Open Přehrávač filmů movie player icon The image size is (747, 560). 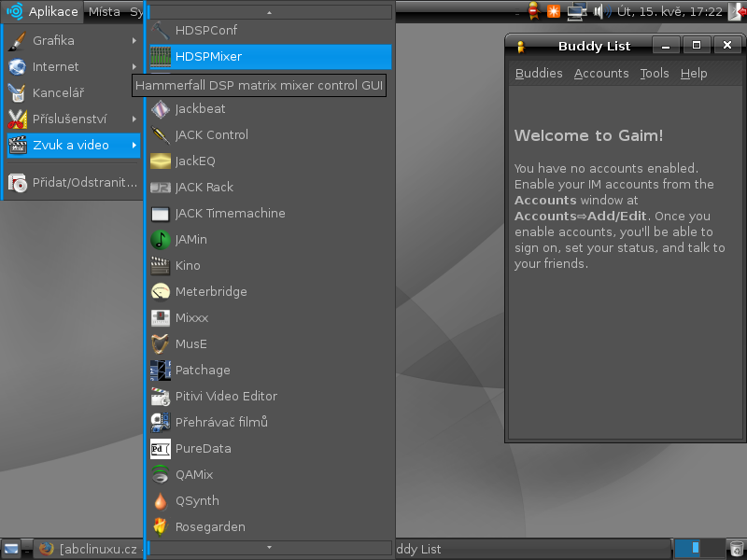click(161, 423)
